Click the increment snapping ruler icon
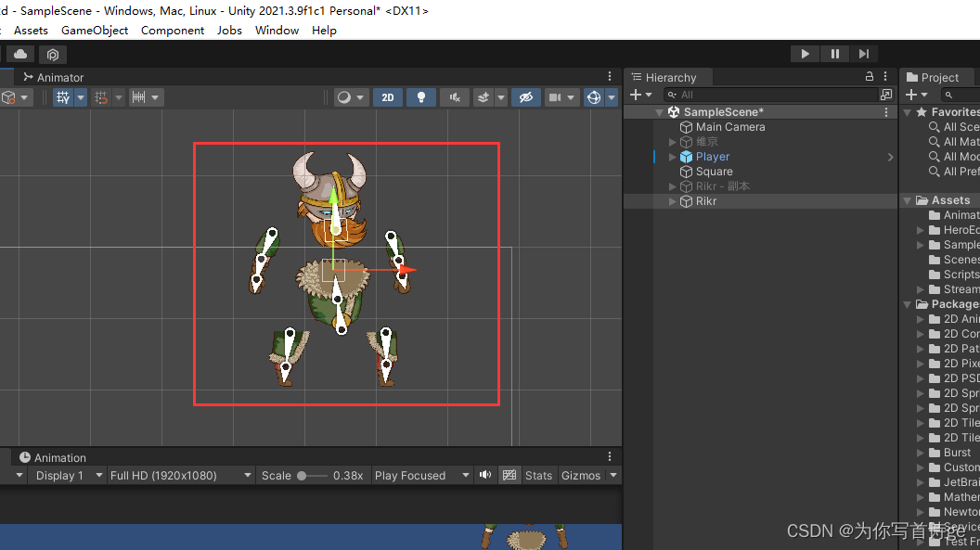 click(x=139, y=97)
